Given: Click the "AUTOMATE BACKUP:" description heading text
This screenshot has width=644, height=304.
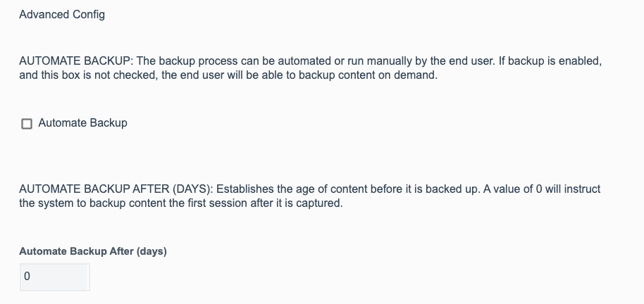Looking at the screenshot, I should coord(76,61).
